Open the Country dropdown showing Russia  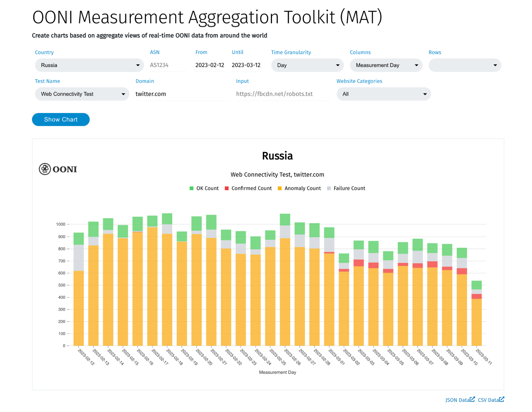(89, 65)
